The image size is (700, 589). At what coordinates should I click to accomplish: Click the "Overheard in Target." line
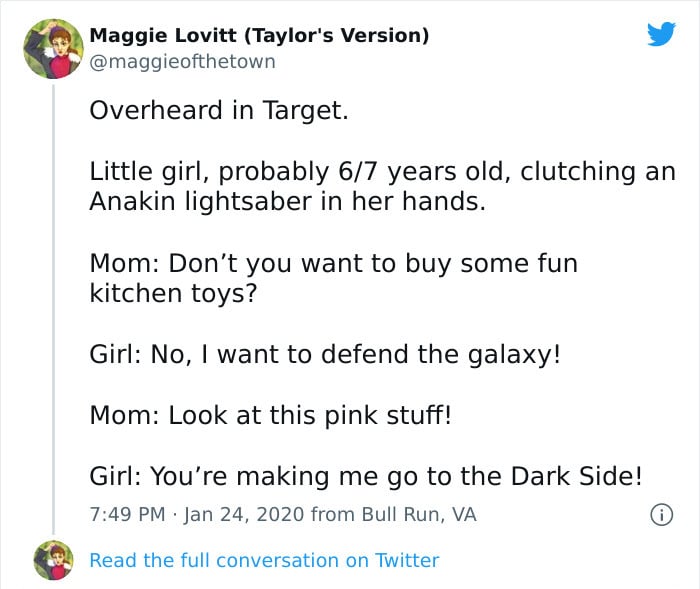[x=219, y=110]
